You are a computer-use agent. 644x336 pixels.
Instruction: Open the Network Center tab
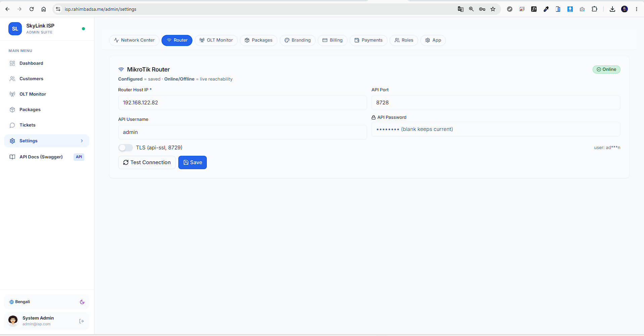point(134,40)
